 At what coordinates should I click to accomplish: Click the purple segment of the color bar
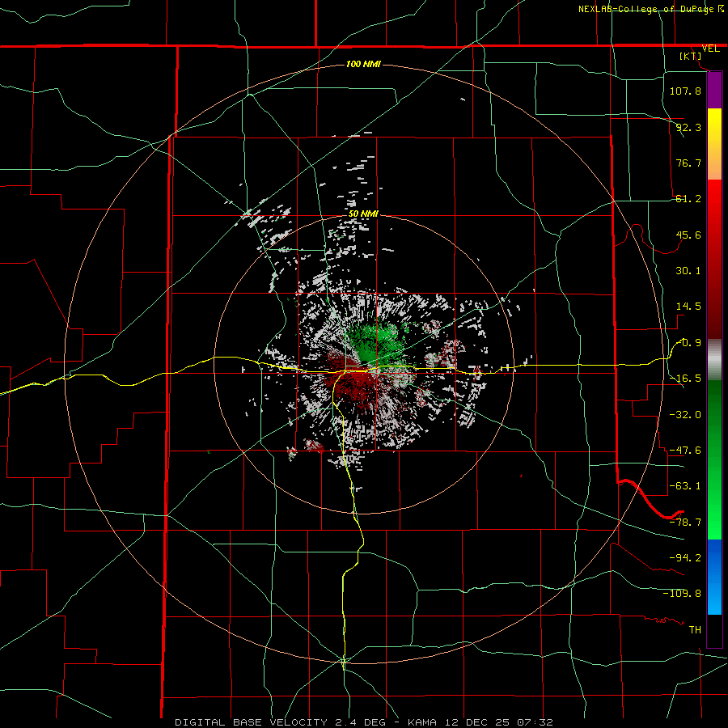pos(714,91)
